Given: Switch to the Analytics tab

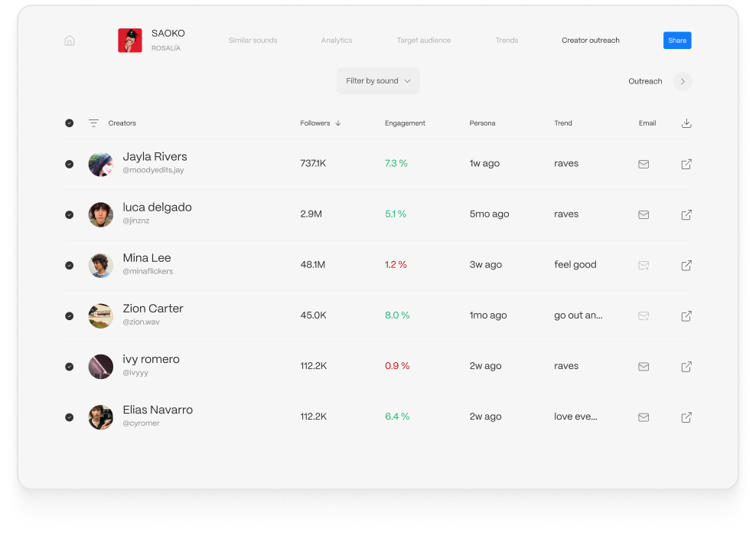Looking at the screenshot, I should coord(337,41).
